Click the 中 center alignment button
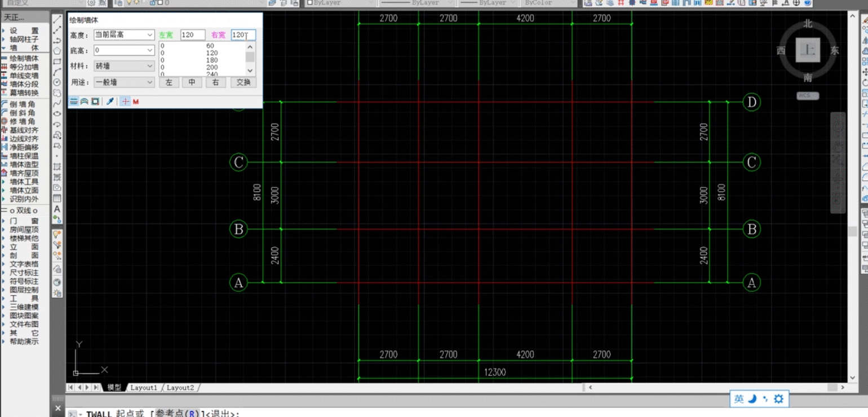The width and height of the screenshot is (868, 417). coord(192,82)
